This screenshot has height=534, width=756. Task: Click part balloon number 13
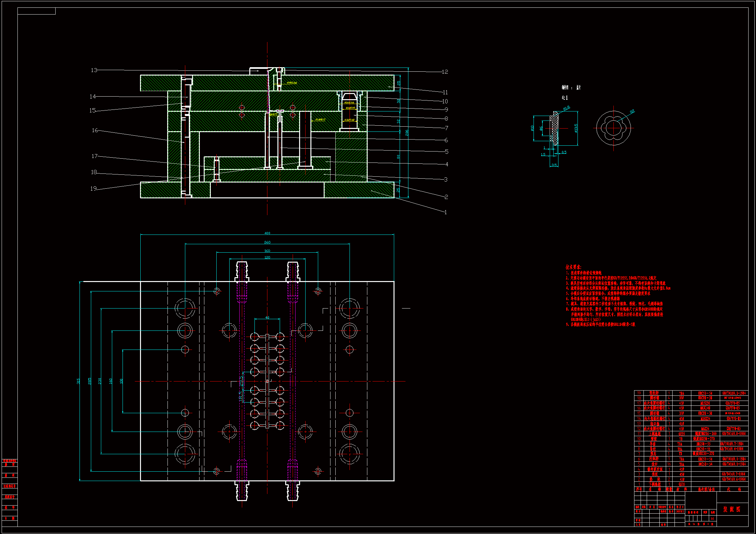point(94,70)
